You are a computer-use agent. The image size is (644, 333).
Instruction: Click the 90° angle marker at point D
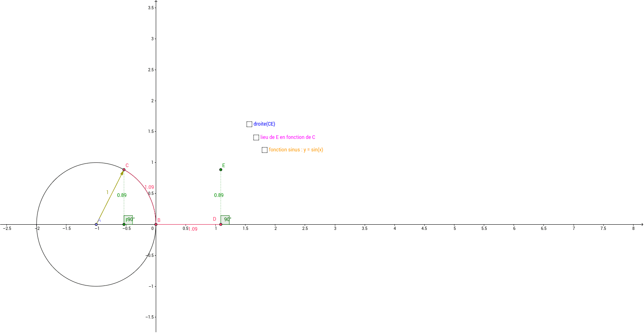click(x=225, y=220)
